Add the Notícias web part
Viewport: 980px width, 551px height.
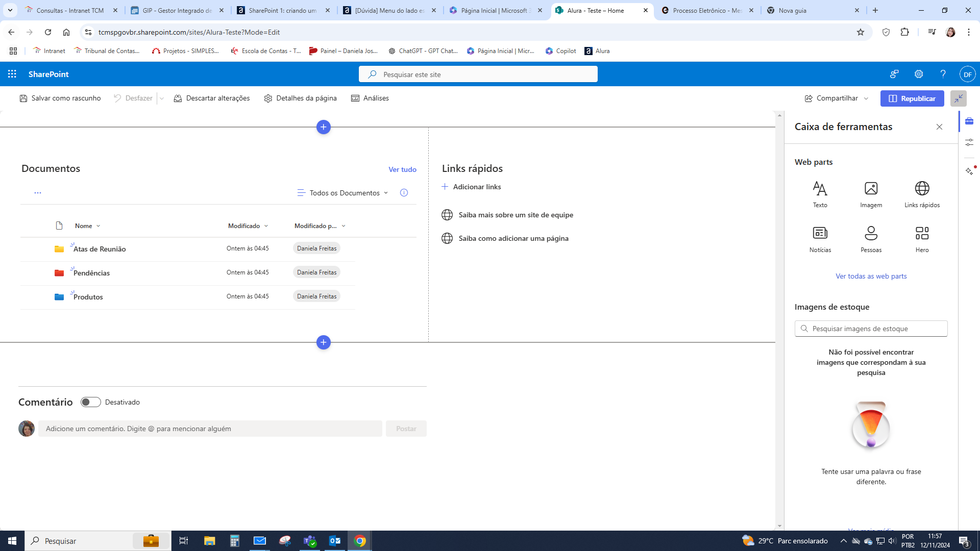[x=820, y=239]
